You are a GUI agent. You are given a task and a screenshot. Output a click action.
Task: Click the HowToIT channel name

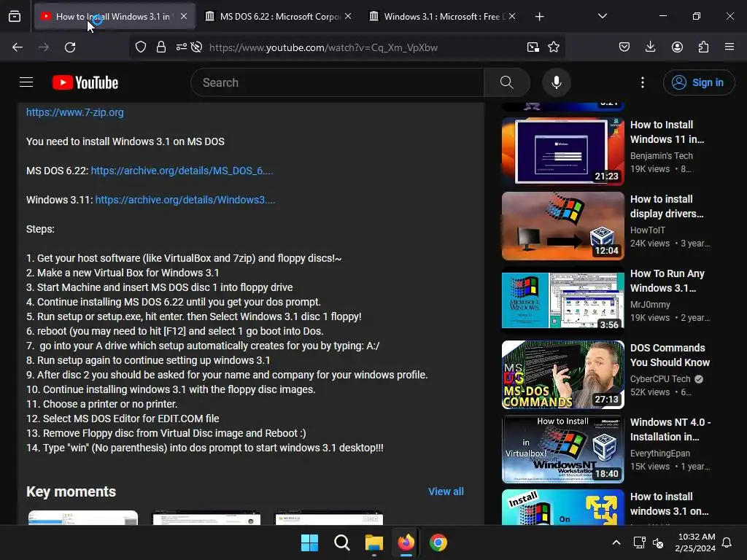click(648, 230)
